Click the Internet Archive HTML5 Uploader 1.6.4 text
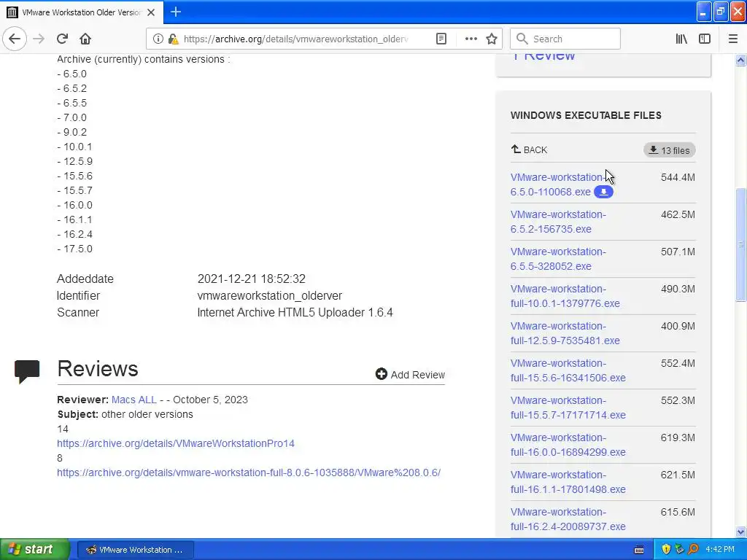Screen dimensions: 747x560 [295, 312]
